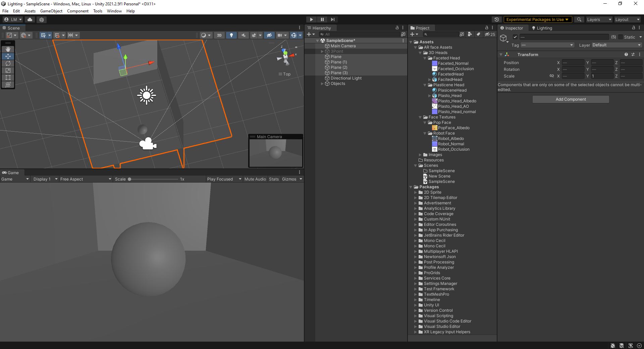Select the Rotate tool
The height and width of the screenshot is (349, 644).
[x=8, y=63]
